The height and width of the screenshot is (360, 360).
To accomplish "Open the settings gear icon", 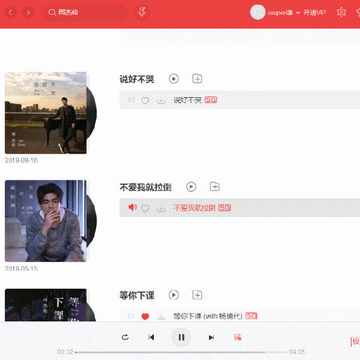I will [341, 13].
